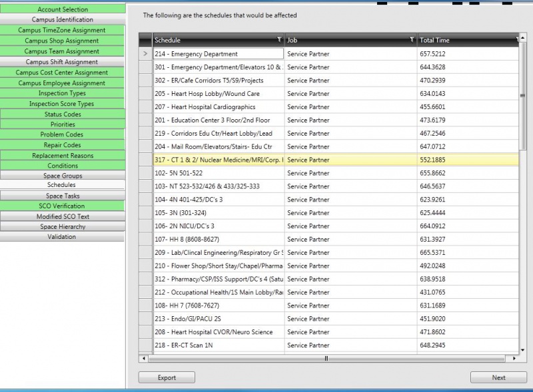Click the filter icon on the Schedule column
The width and height of the screenshot is (533, 392).
point(278,40)
